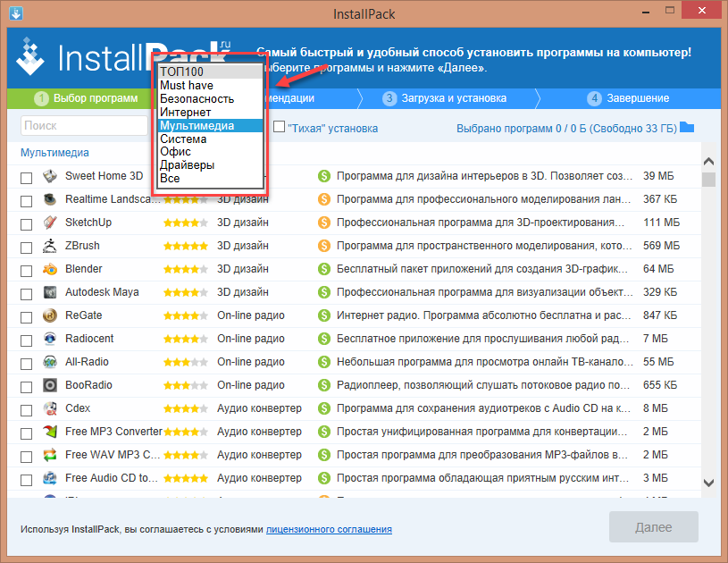Click the SketchUp program icon
The width and height of the screenshot is (728, 563).
(52, 223)
